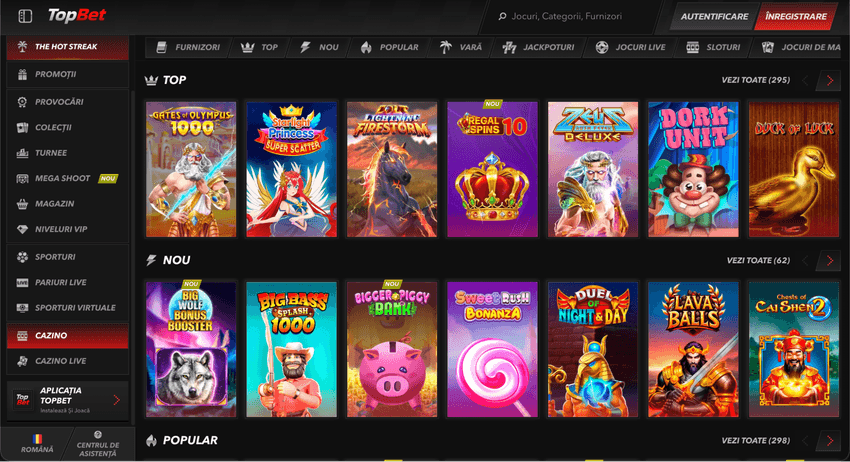
Task: Open Sweet Rush Bonanza game
Action: pyautogui.click(x=492, y=349)
